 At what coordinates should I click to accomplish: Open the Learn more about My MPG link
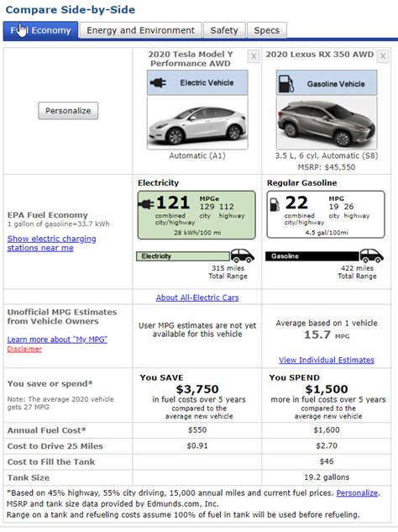pyautogui.click(x=57, y=340)
